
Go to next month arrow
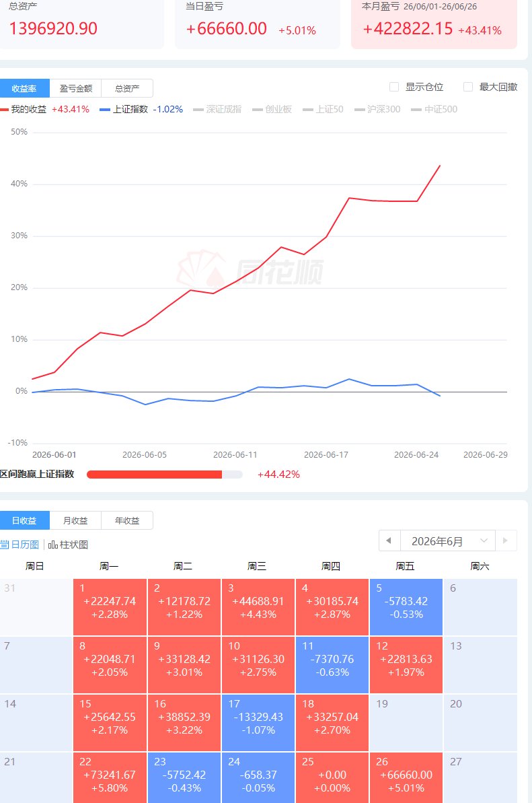tap(506, 540)
